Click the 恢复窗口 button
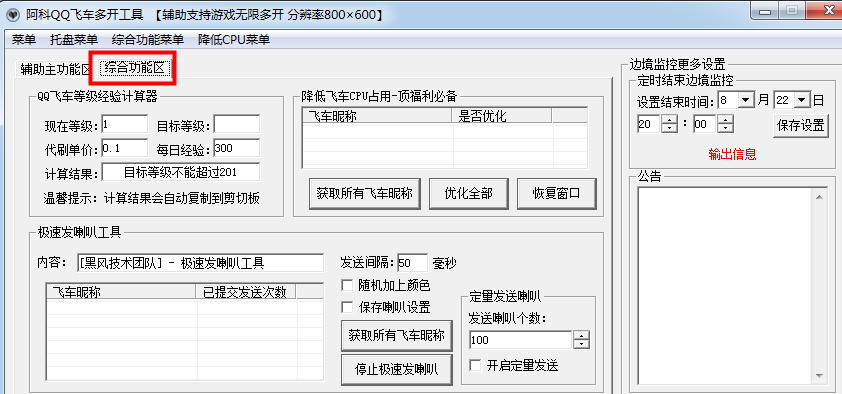842x394 pixels. coord(557,193)
